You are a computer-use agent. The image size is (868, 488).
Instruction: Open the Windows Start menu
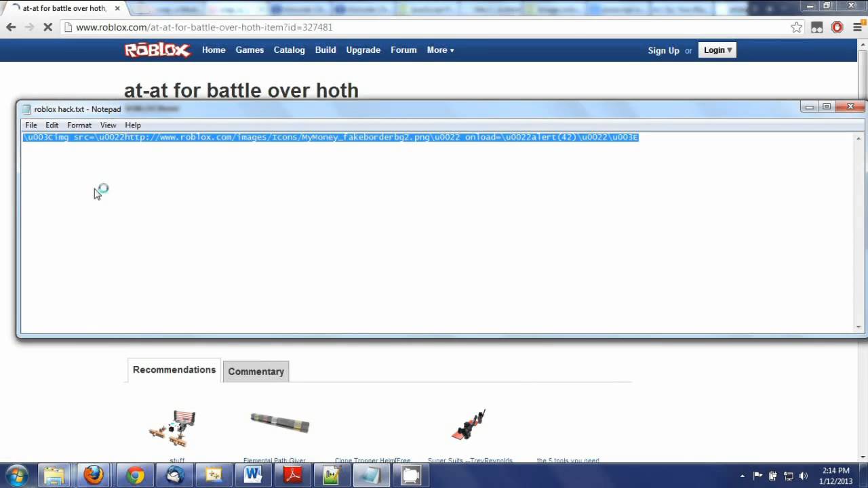point(17,475)
